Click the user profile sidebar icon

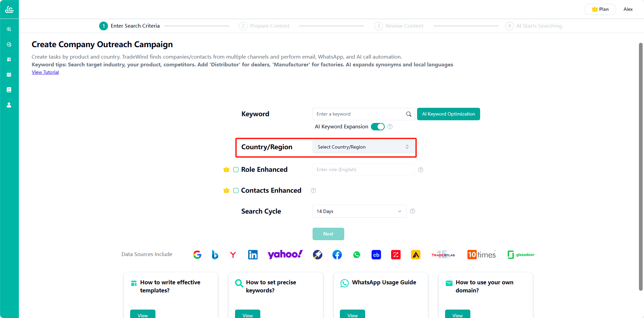[9, 105]
